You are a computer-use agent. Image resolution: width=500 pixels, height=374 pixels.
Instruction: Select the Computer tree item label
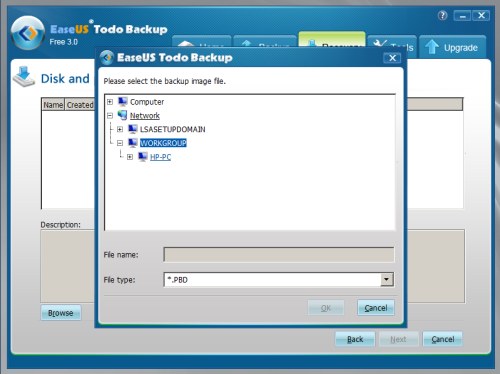coord(147,102)
